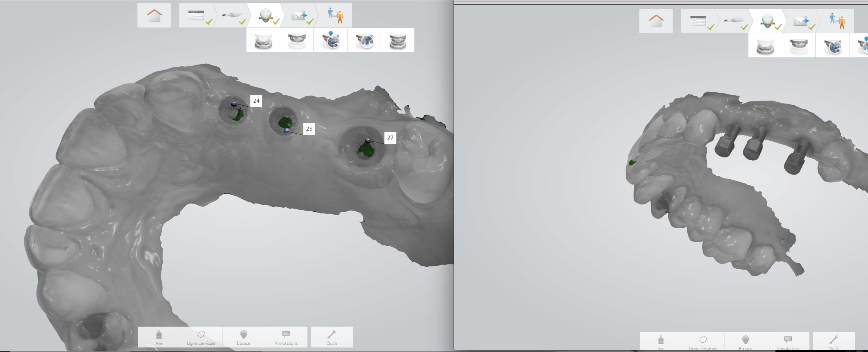Select the analyze tooth step, left window
Viewport: 868px width, 352px height.
tap(265, 16)
